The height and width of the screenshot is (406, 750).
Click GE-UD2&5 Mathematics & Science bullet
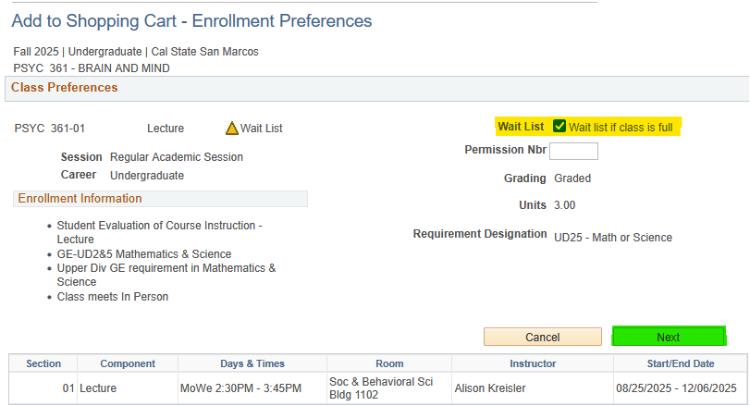144,254
